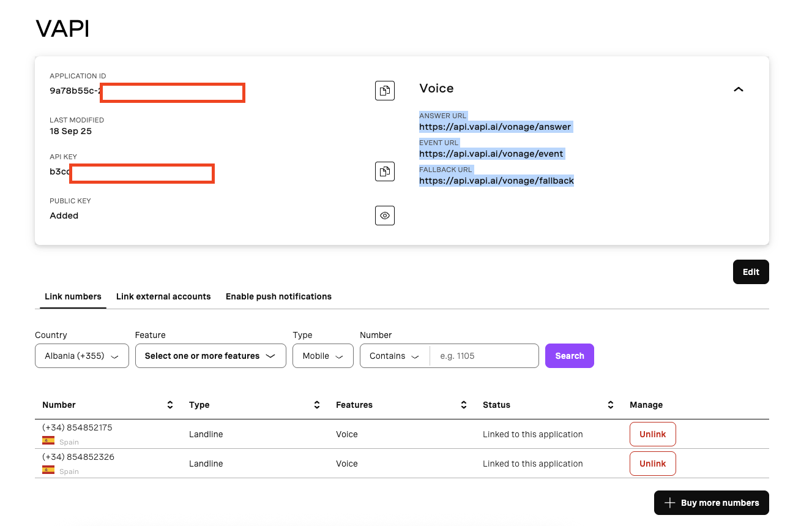Focus the number search input field
This screenshot has width=812, height=526.
pos(484,356)
